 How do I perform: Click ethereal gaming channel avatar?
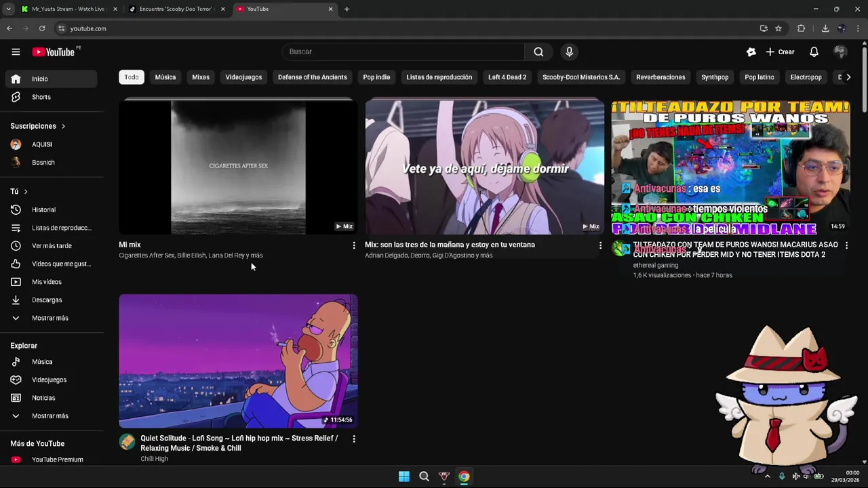click(x=620, y=248)
